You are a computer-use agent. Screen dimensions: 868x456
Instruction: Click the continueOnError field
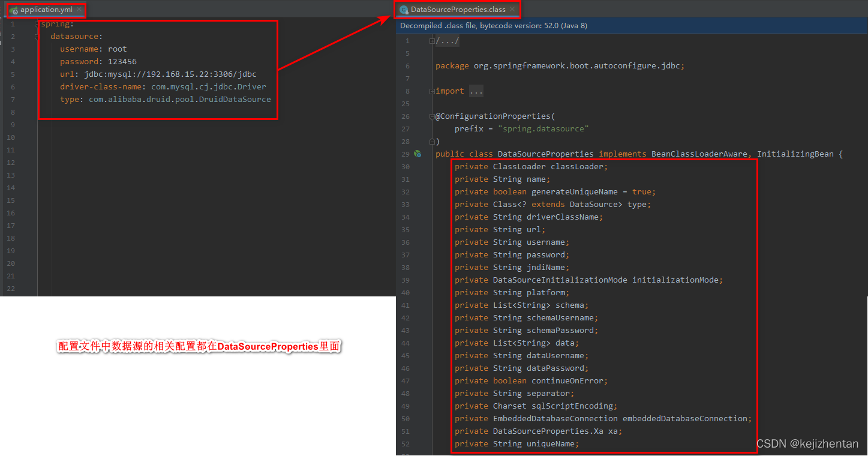tap(531, 381)
